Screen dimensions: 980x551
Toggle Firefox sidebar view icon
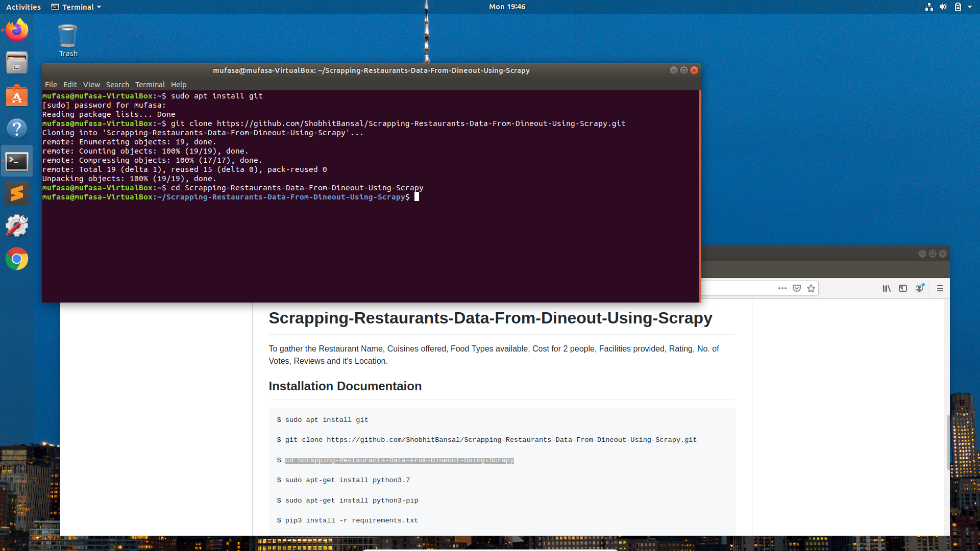903,288
